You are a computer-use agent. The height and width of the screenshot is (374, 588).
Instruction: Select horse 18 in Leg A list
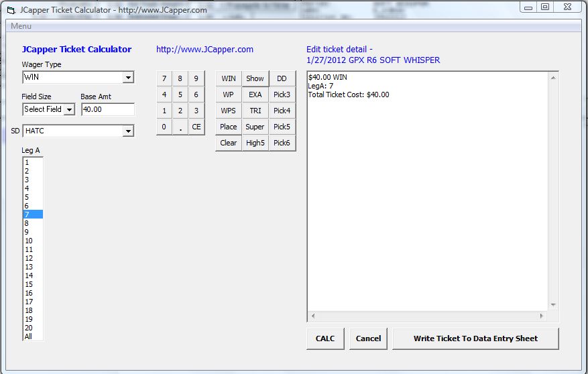(x=33, y=311)
